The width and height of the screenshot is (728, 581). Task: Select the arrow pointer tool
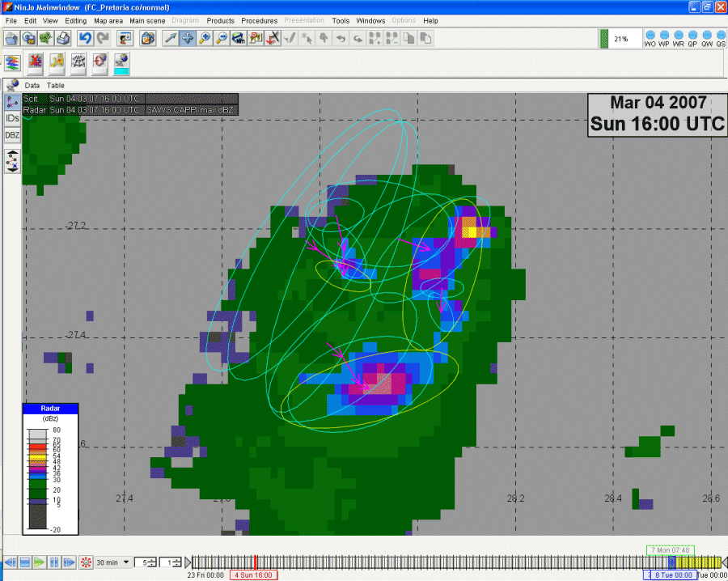[171, 39]
